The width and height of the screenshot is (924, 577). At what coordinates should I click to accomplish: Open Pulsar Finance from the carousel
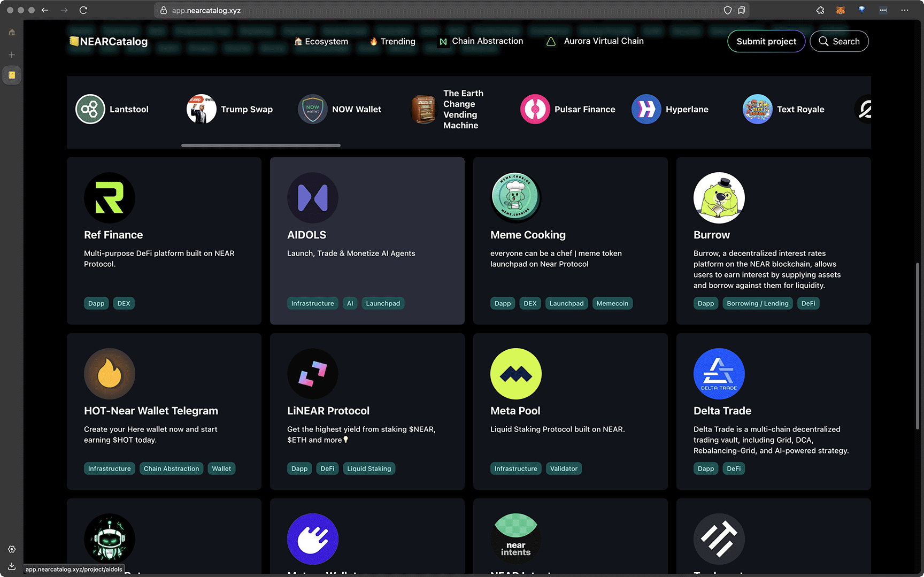(568, 109)
